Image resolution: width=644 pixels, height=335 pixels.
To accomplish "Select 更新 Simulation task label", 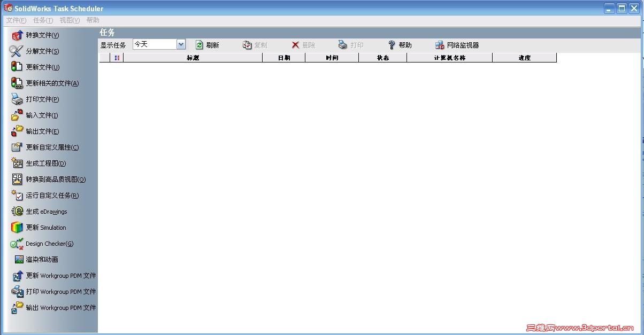I will (46, 228).
